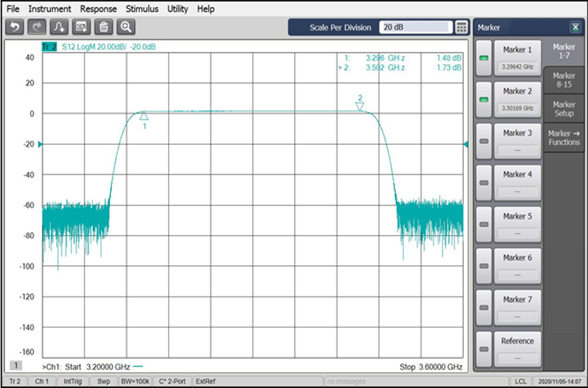Click the Undo arrow icon
The width and height of the screenshot is (588, 388).
14,27
